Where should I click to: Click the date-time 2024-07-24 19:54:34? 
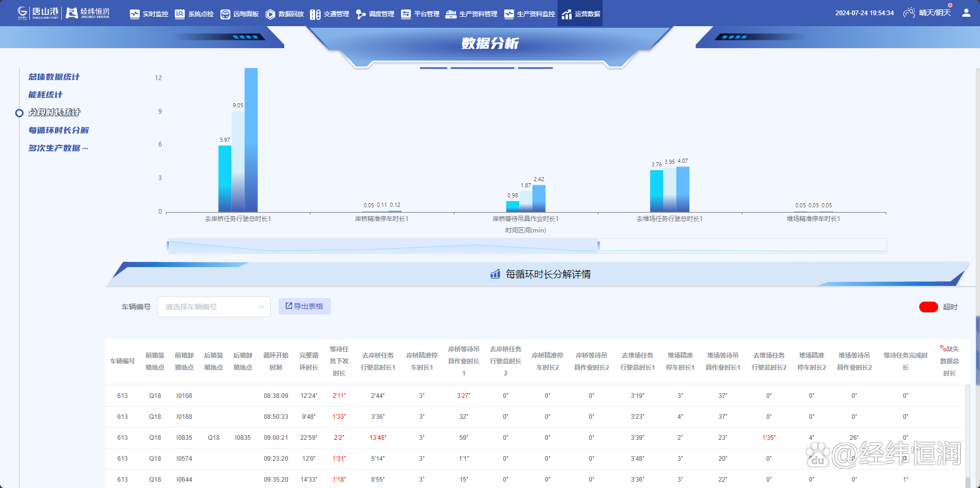pyautogui.click(x=864, y=13)
